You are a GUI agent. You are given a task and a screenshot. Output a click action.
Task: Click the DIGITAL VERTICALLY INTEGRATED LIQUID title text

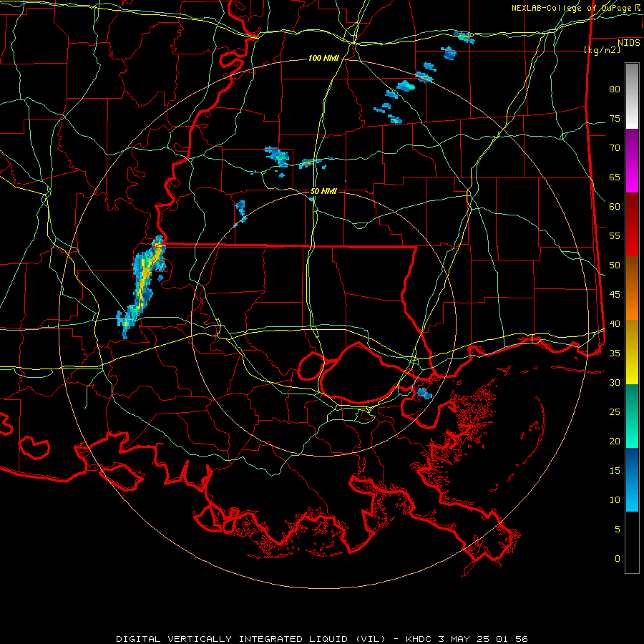251,639
